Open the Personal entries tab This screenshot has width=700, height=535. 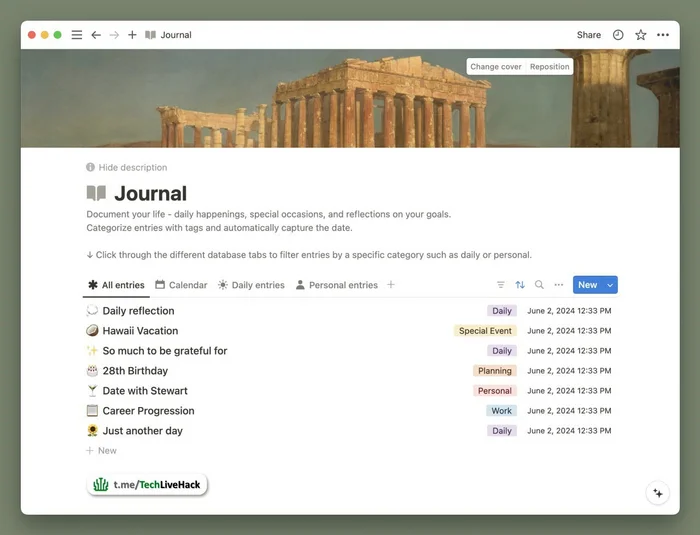tap(337, 285)
